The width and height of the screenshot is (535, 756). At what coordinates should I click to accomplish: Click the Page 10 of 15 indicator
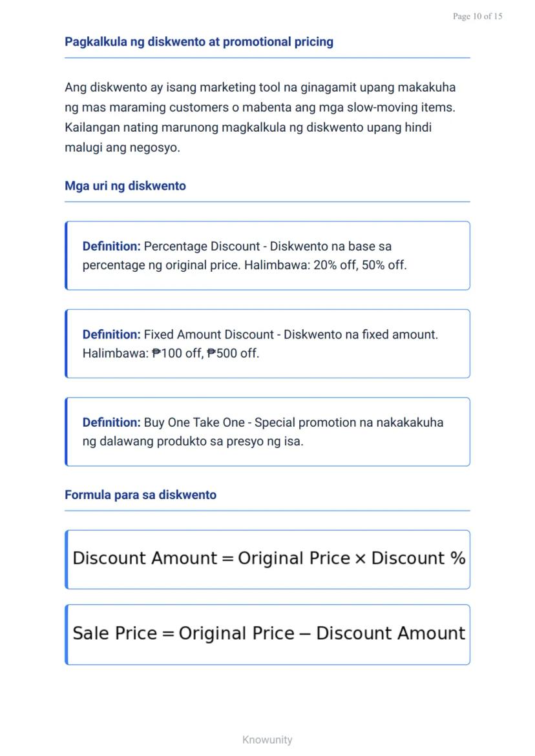coord(477,17)
